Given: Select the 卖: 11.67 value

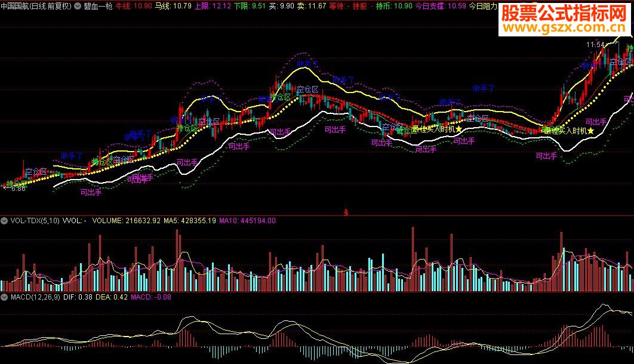Looking at the screenshot, I should point(312,6).
